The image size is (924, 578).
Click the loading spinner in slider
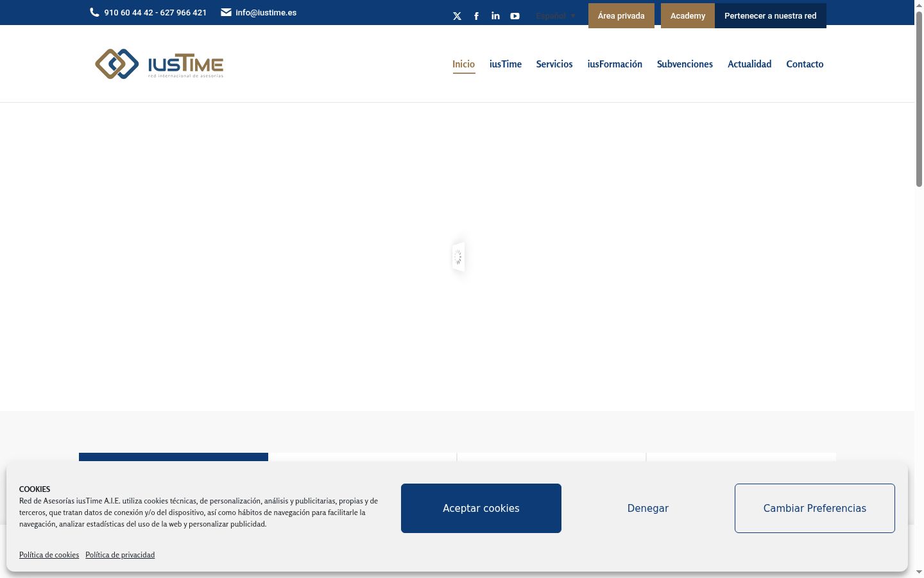tap(458, 257)
